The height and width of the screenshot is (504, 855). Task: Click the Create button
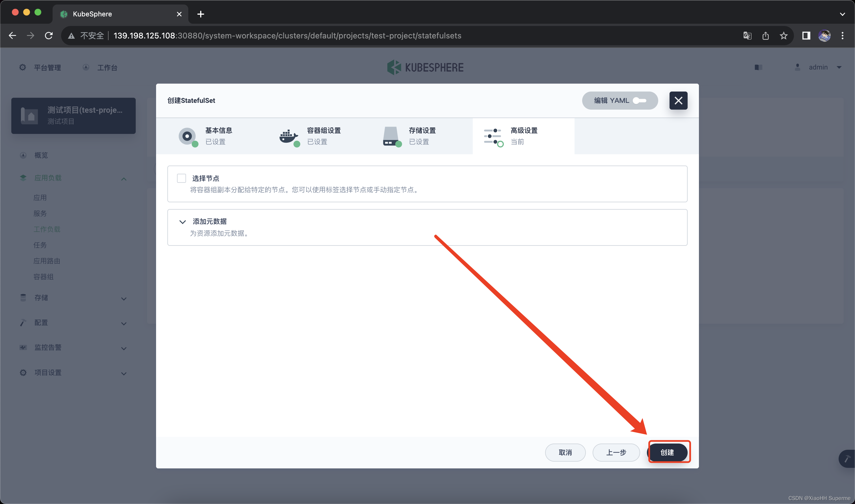pos(668,452)
